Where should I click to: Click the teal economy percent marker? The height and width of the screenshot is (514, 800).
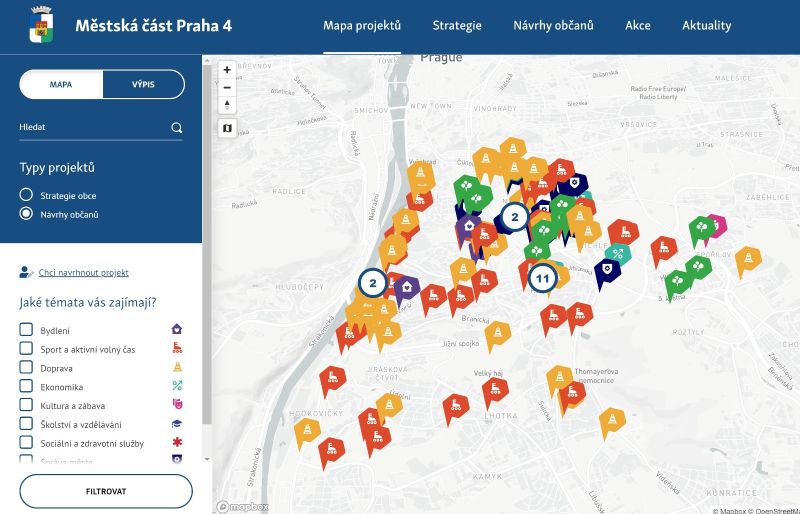click(x=618, y=253)
